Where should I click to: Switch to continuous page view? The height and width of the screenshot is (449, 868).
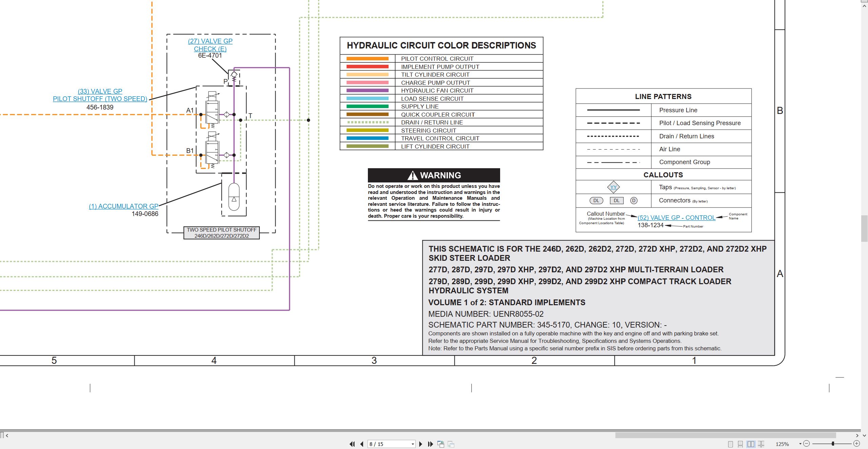(741, 444)
